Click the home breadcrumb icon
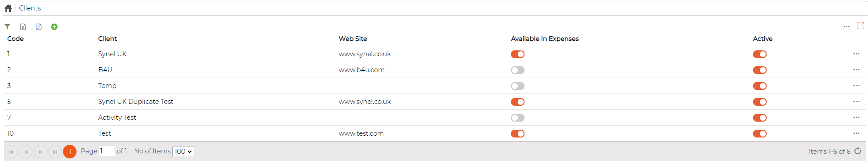868x167 pixels. point(8,8)
